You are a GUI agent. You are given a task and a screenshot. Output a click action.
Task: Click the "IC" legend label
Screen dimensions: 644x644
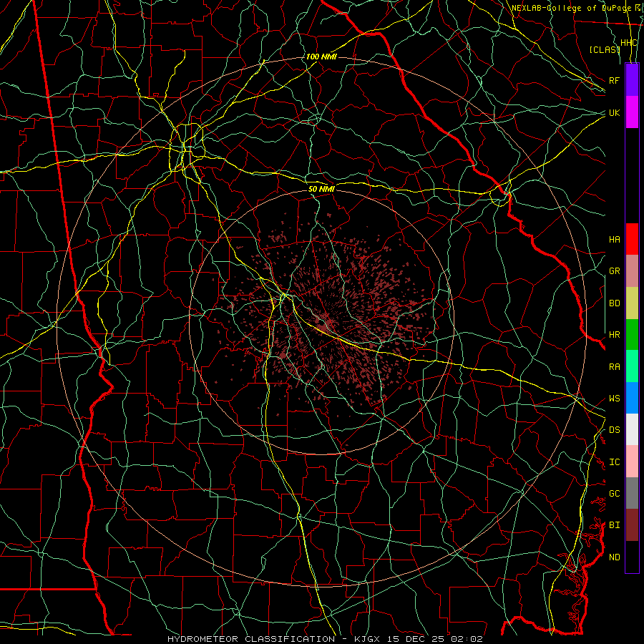[x=614, y=462]
